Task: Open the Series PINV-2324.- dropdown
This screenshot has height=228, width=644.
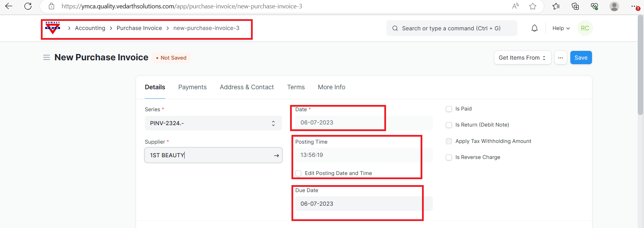Action: [213, 123]
